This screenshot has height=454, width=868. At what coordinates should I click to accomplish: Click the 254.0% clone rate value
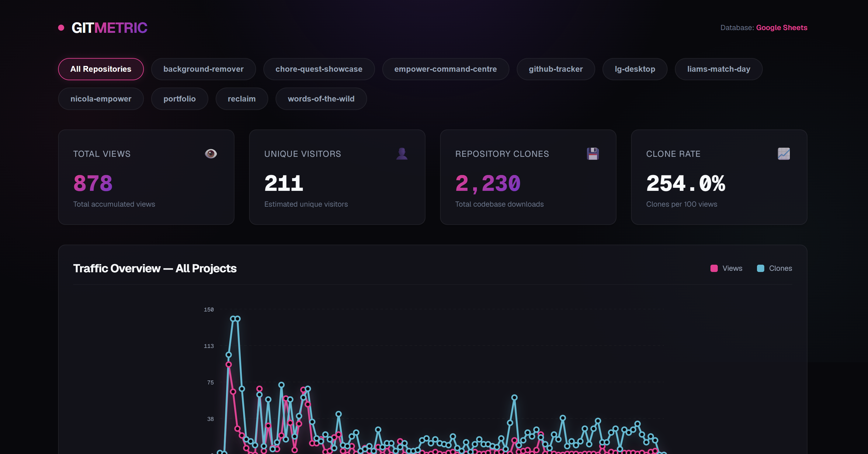tap(686, 183)
